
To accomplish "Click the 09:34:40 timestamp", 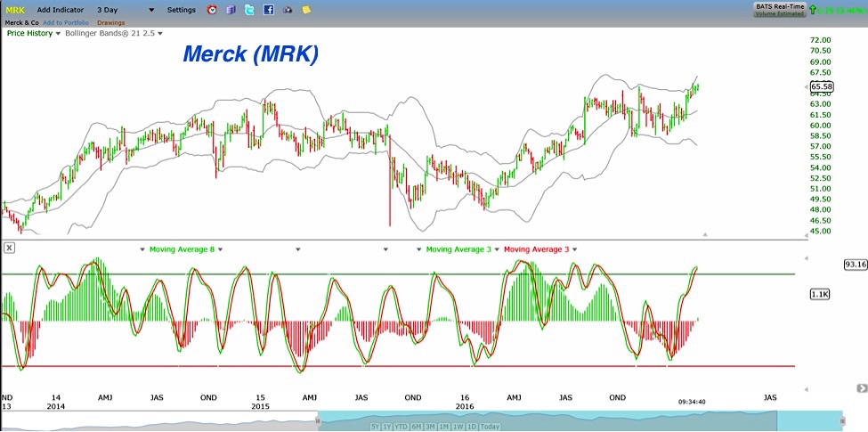I will pyautogui.click(x=694, y=402).
